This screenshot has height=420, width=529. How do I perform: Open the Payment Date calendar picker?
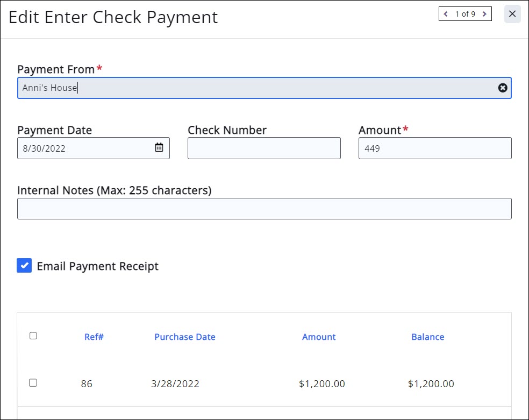pos(159,147)
